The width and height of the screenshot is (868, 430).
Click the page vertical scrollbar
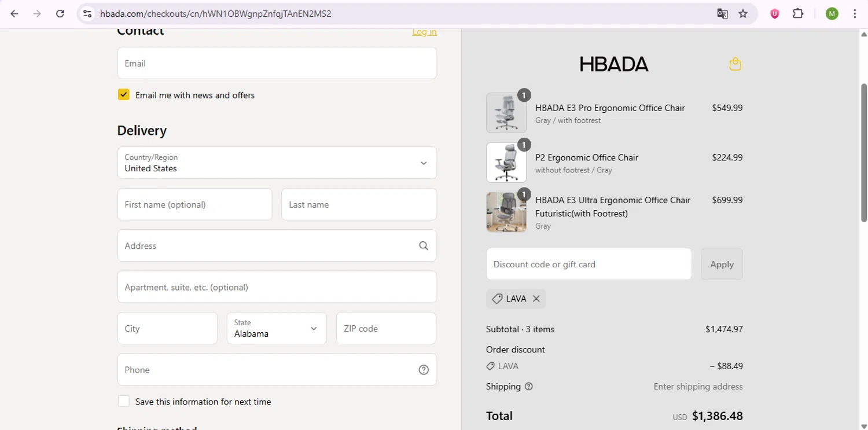pyautogui.click(x=863, y=153)
